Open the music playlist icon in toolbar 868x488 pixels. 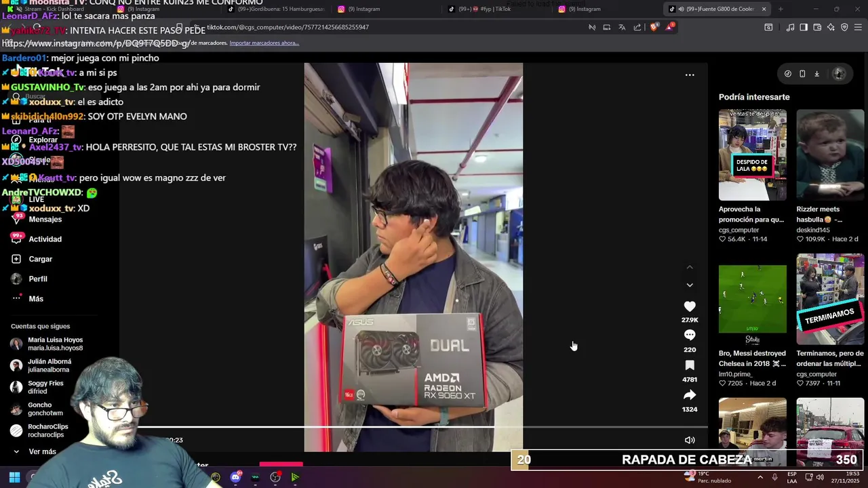point(790,27)
